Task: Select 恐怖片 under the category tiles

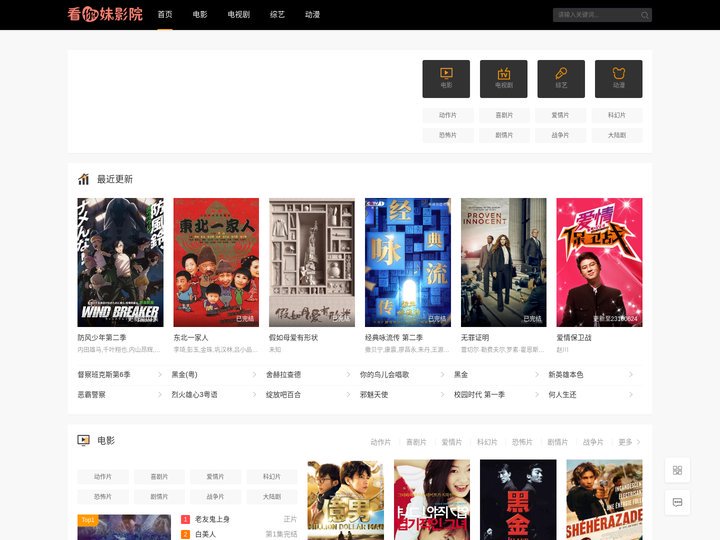Action: (448, 135)
